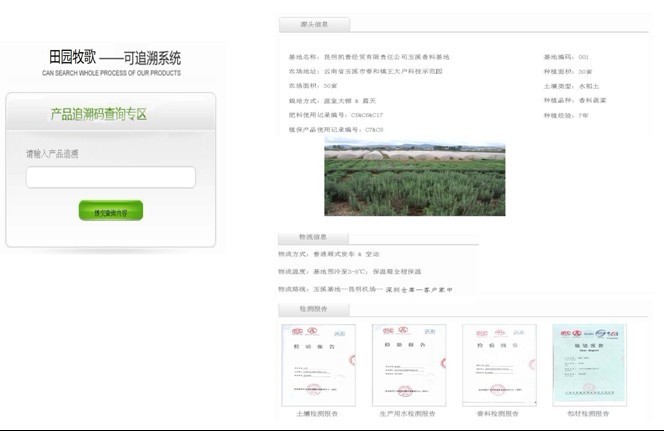
Task: Click the 种植经验 7年 text
Action: click(566, 115)
